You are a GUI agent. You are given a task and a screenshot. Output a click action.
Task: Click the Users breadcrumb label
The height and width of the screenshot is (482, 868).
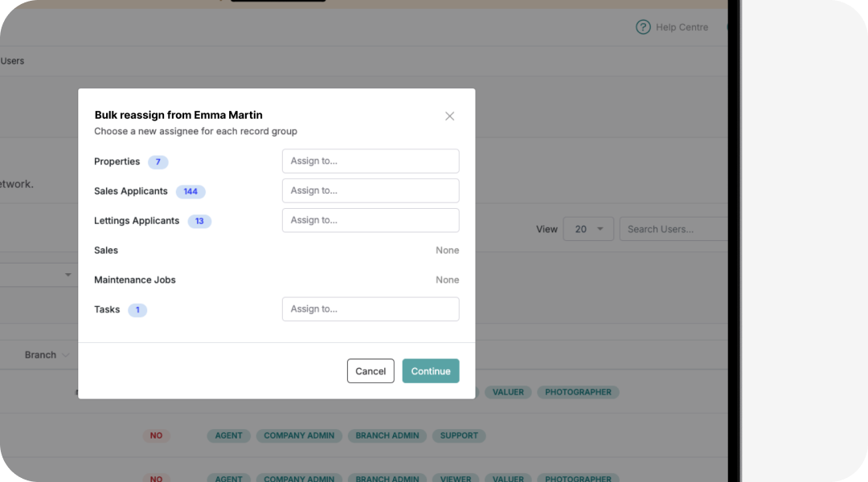point(12,60)
